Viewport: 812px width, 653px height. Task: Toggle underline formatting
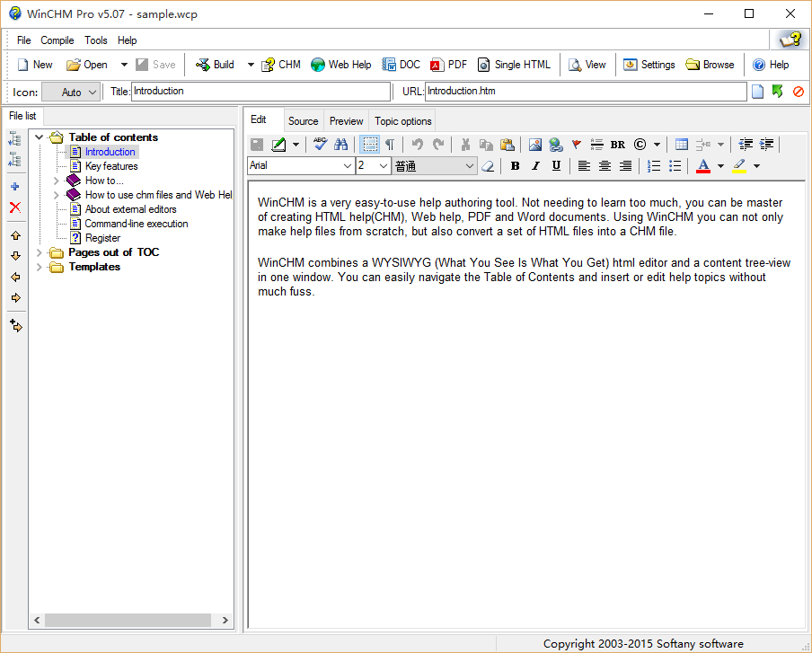556,165
